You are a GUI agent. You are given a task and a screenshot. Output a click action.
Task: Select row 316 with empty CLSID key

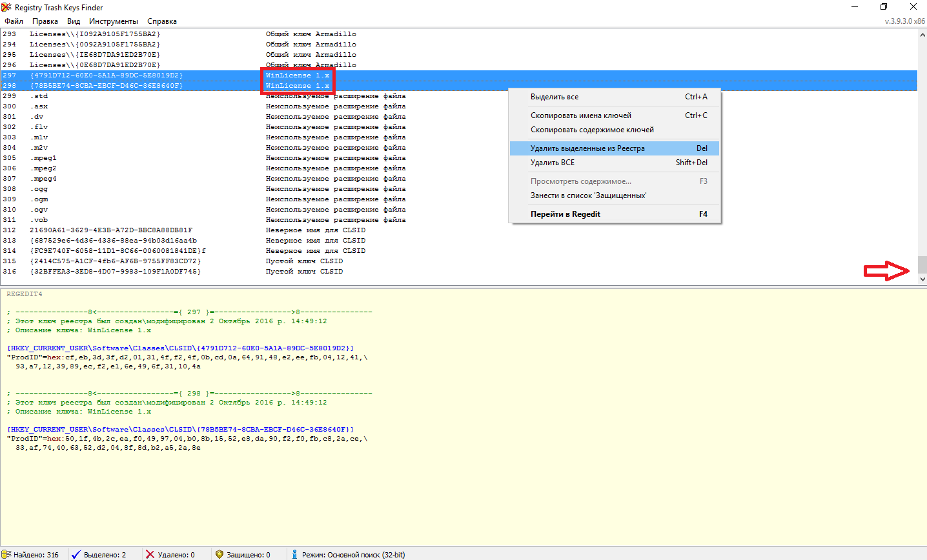click(115, 272)
